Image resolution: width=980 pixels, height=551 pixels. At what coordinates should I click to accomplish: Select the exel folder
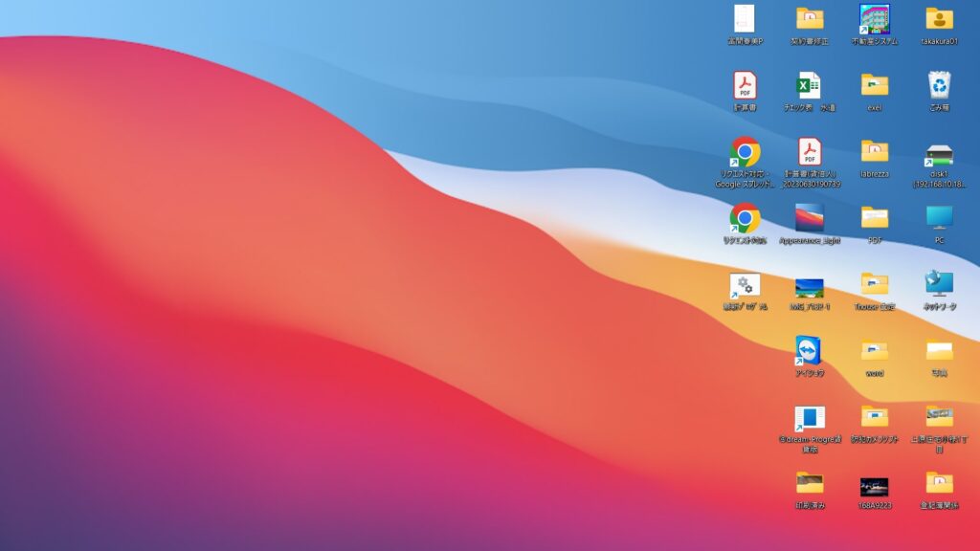tap(874, 85)
